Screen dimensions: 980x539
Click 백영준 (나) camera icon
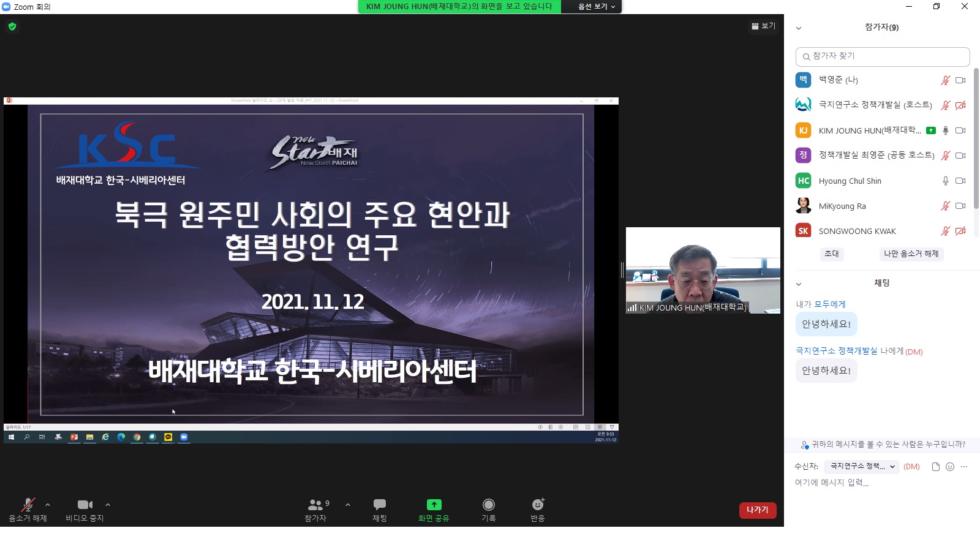coord(960,80)
